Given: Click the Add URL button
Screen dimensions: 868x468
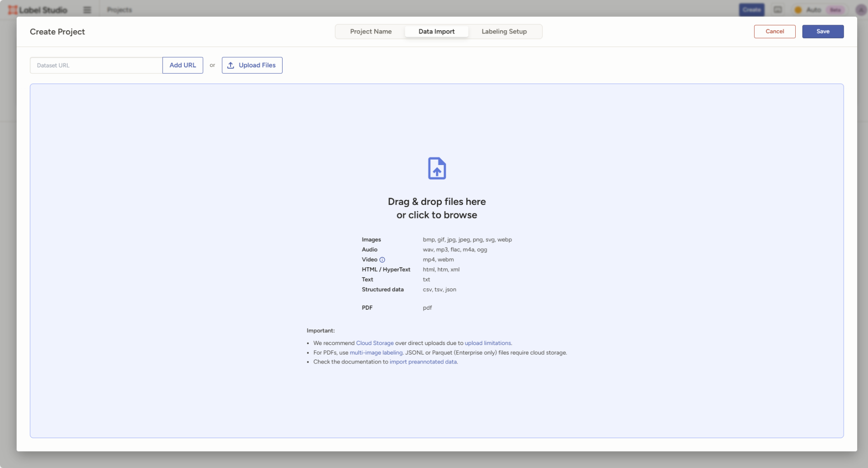Looking at the screenshot, I should coord(183,66).
